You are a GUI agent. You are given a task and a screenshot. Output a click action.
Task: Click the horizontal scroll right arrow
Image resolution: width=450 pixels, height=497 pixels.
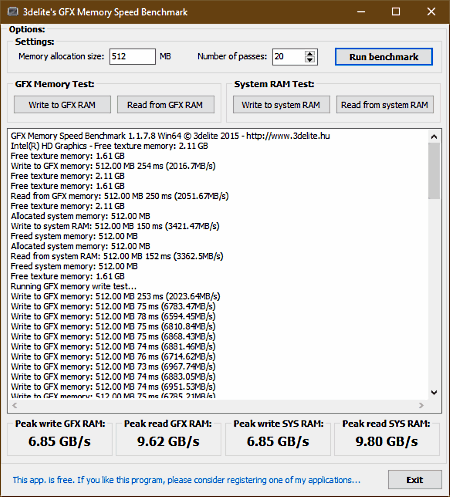[x=421, y=405]
